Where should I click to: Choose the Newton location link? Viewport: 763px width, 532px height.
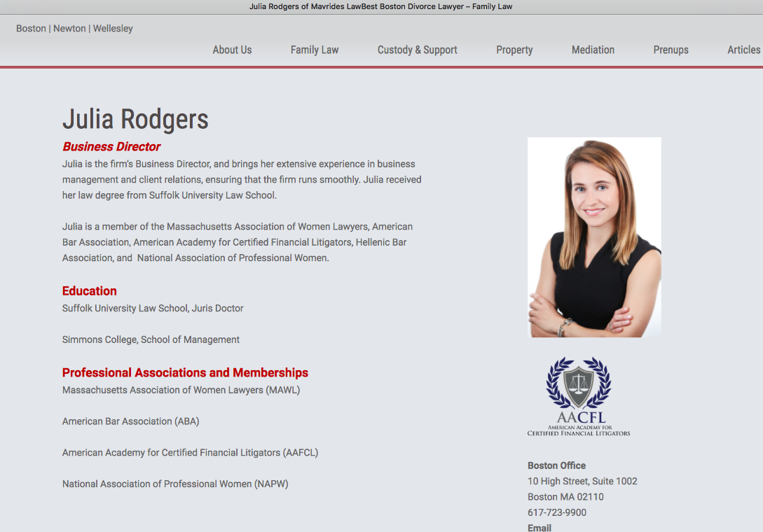(69, 29)
